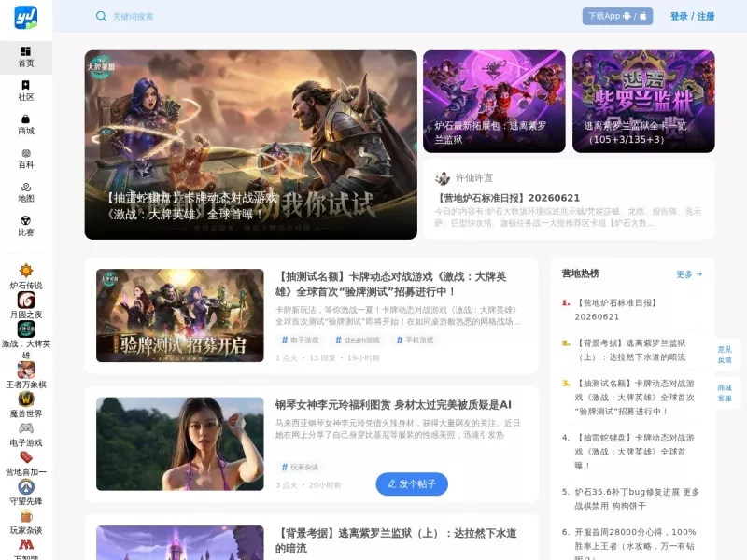Open 商城客服 customer service side button
Viewport: 747px width, 560px height.
725,393
